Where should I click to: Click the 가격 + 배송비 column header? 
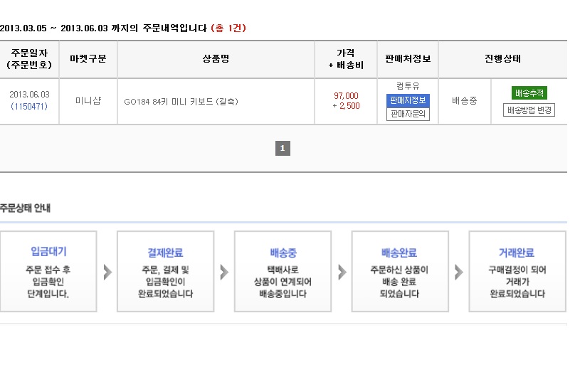point(346,58)
